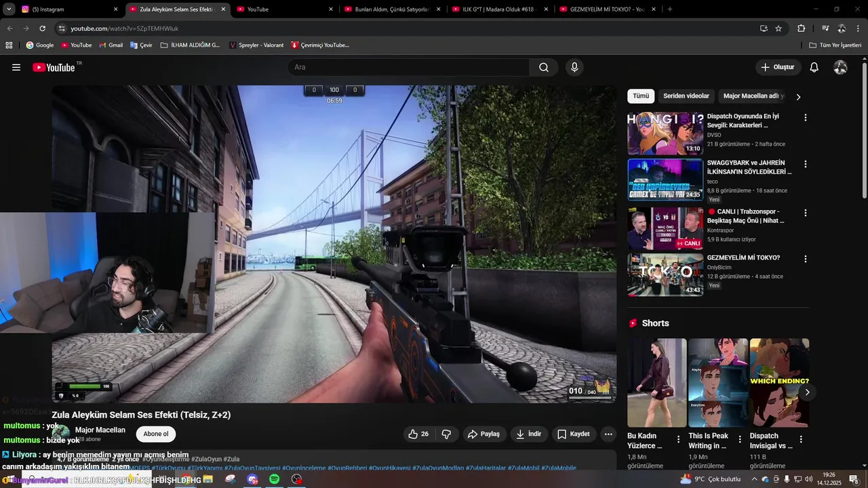Open Discord from the taskbar
The height and width of the screenshot is (488, 868).
252,479
